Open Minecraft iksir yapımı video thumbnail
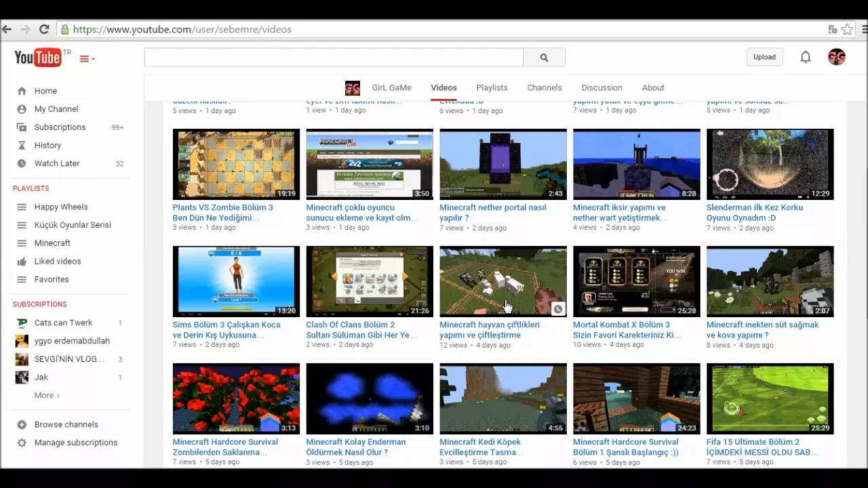Screen dimensions: 868x488 (637, 164)
